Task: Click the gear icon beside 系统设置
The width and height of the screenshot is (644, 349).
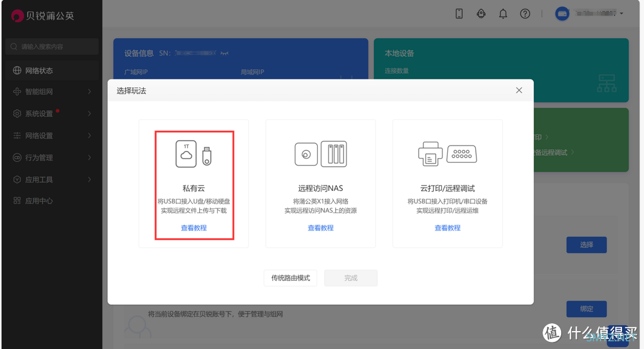Action: pos(17,113)
